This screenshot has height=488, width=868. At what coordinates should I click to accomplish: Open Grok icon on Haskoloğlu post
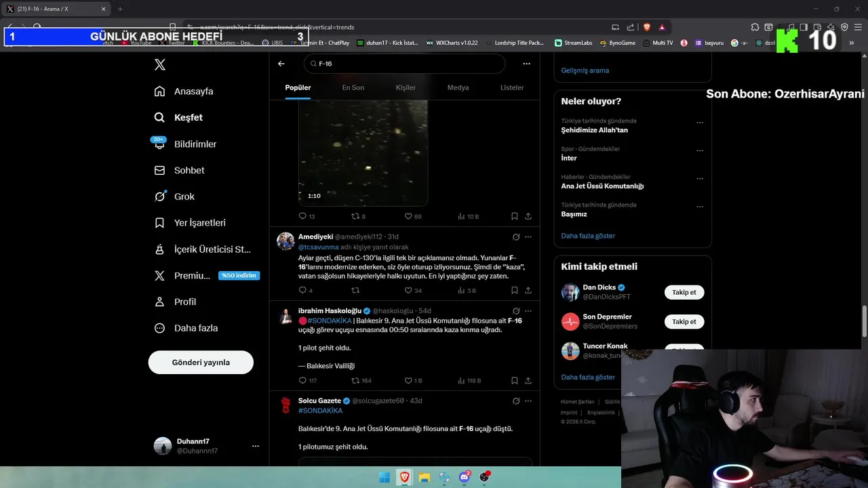(x=516, y=311)
